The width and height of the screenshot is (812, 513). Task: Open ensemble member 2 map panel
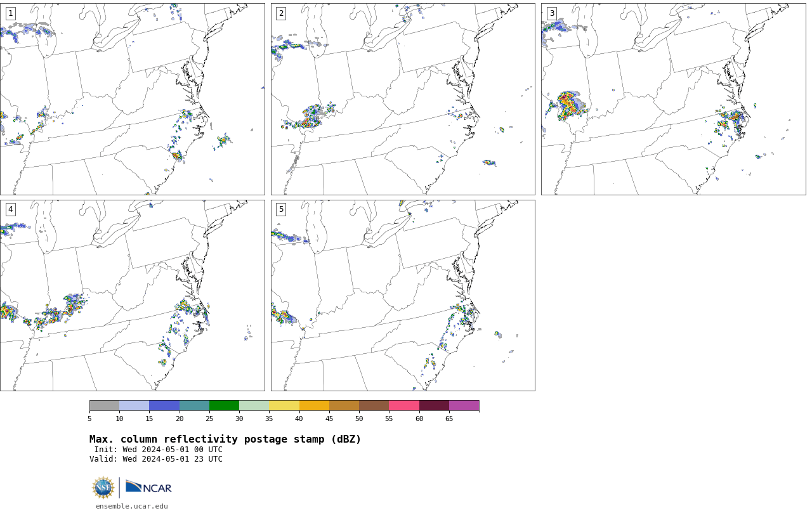tap(403, 99)
